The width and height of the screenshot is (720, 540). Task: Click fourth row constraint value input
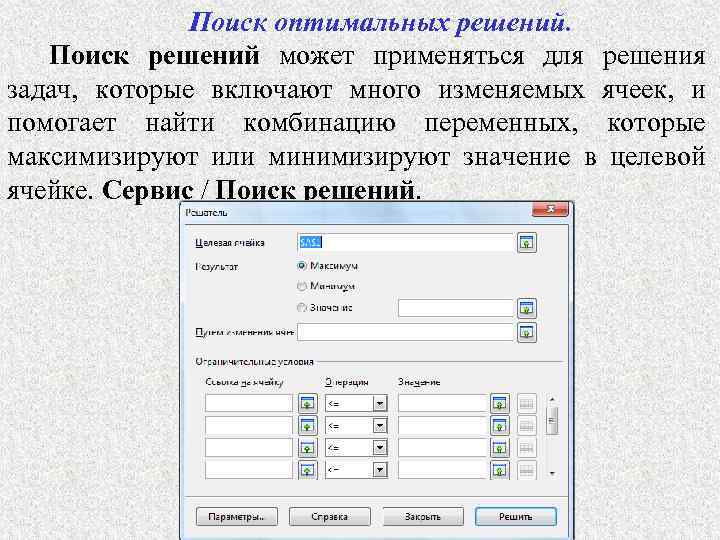(x=442, y=470)
